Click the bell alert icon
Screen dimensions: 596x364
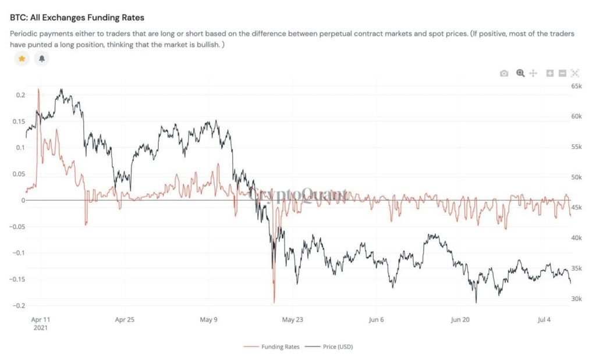[x=41, y=59]
